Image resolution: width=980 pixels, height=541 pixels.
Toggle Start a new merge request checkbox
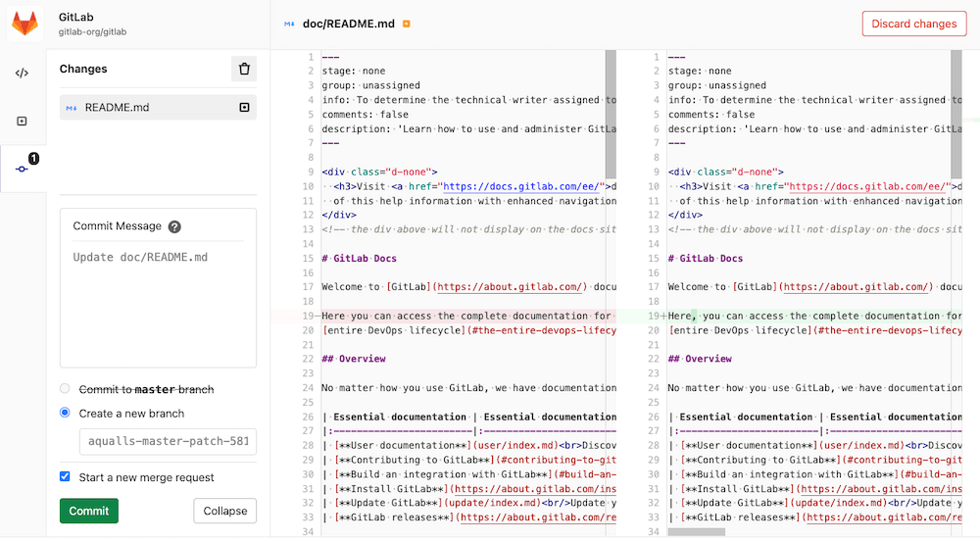(x=65, y=477)
